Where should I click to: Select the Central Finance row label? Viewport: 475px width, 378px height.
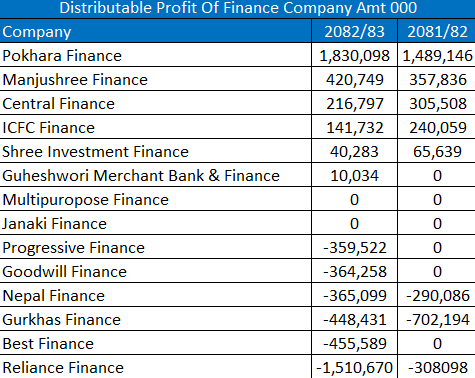[156, 103]
